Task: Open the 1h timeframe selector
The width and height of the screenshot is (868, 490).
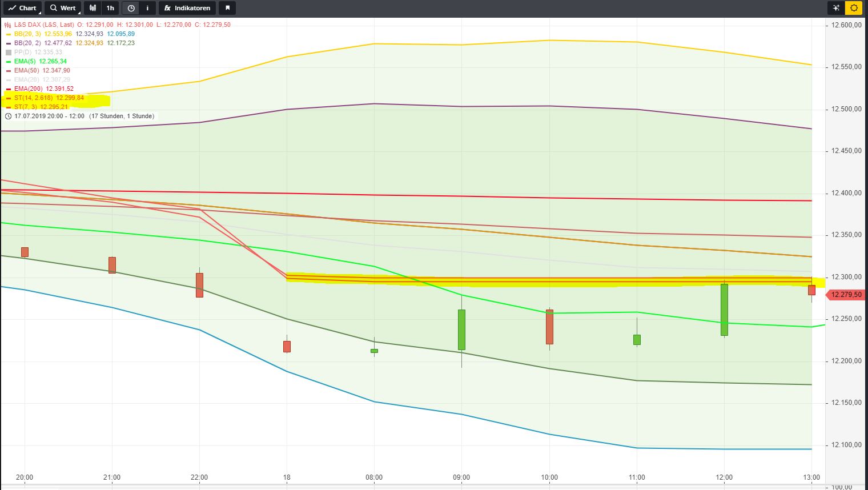Action: click(x=110, y=8)
